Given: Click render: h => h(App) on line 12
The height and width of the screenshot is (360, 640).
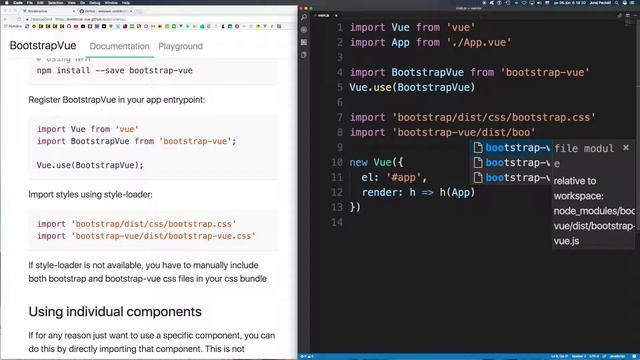Looking at the screenshot, I should click(x=418, y=192).
